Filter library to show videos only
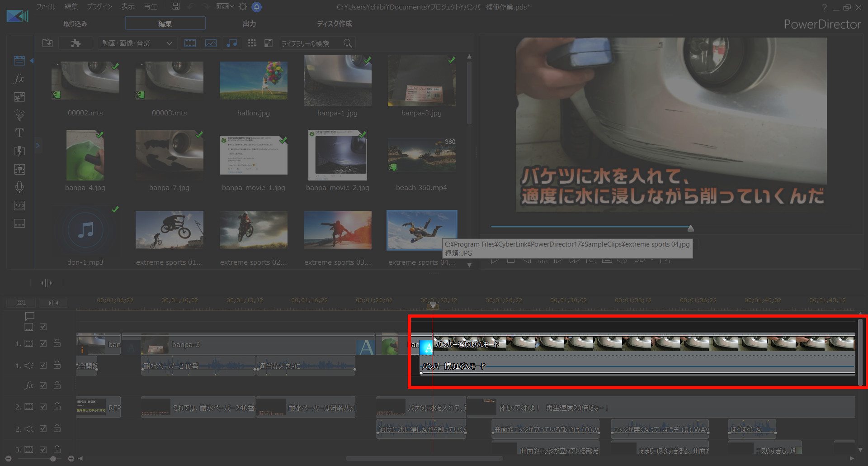The width and height of the screenshot is (868, 466). tap(190, 43)
